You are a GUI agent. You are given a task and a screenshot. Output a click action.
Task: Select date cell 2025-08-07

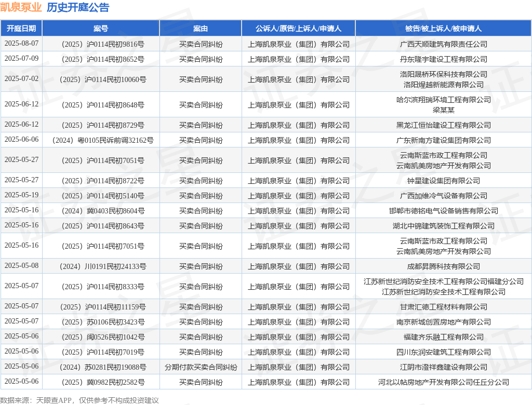[21, 44]
